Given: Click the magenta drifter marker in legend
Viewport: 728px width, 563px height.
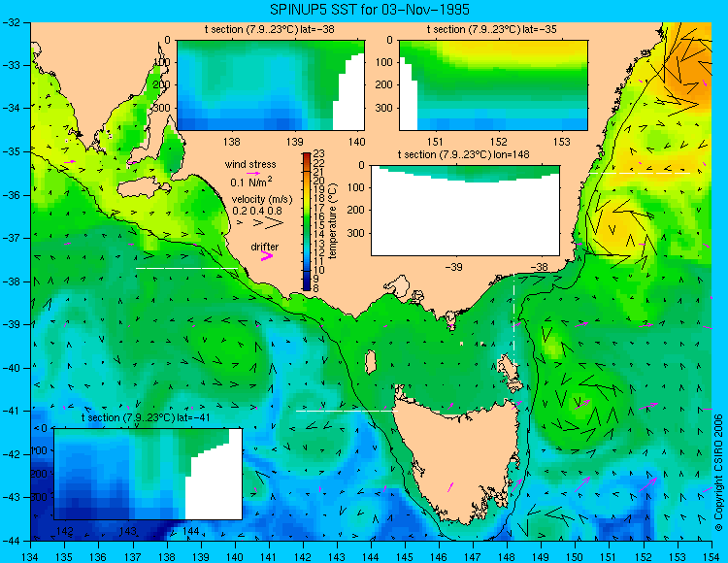Looking at the screenshot, I should click(266, 256).
